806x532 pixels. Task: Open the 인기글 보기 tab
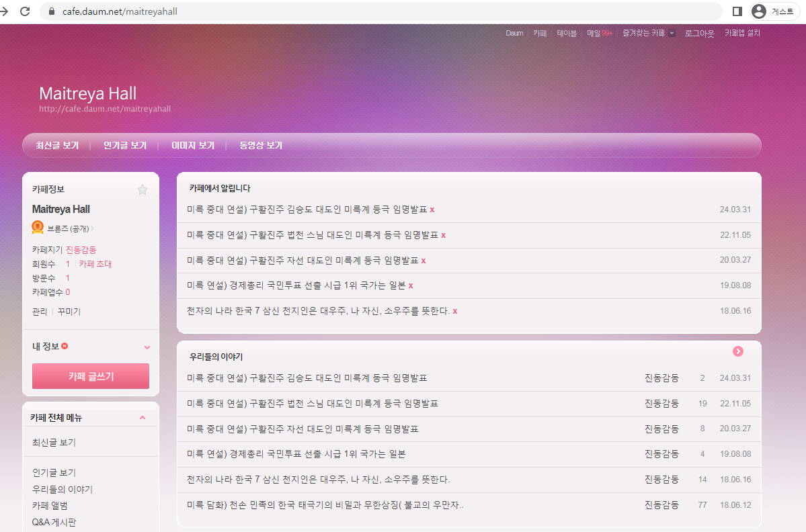point(125,145)
